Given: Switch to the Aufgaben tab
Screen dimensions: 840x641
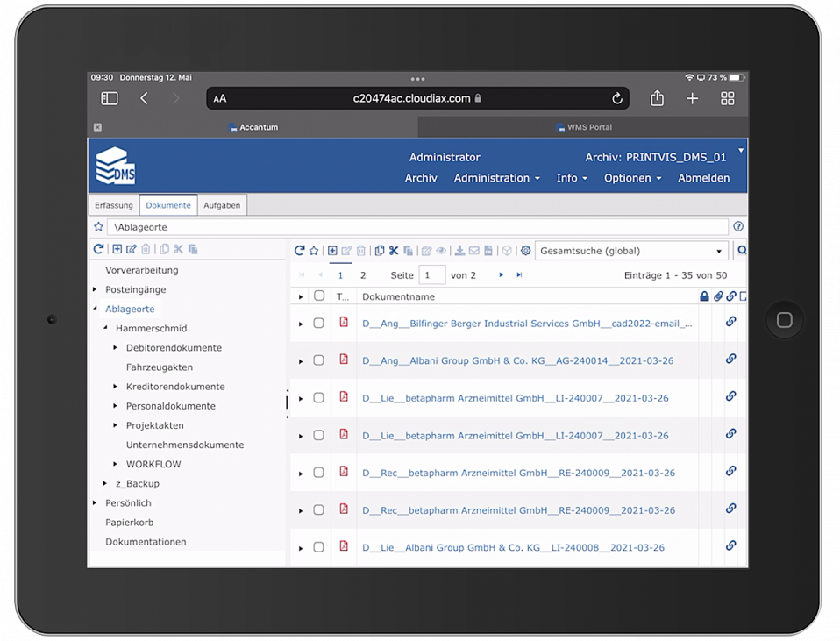Looking at the screenshot, I should tap(222, 205).
